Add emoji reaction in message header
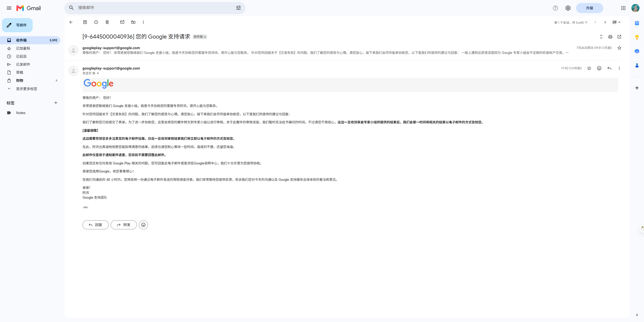Viewport: 644px width, 322px height. click(599, 68)
